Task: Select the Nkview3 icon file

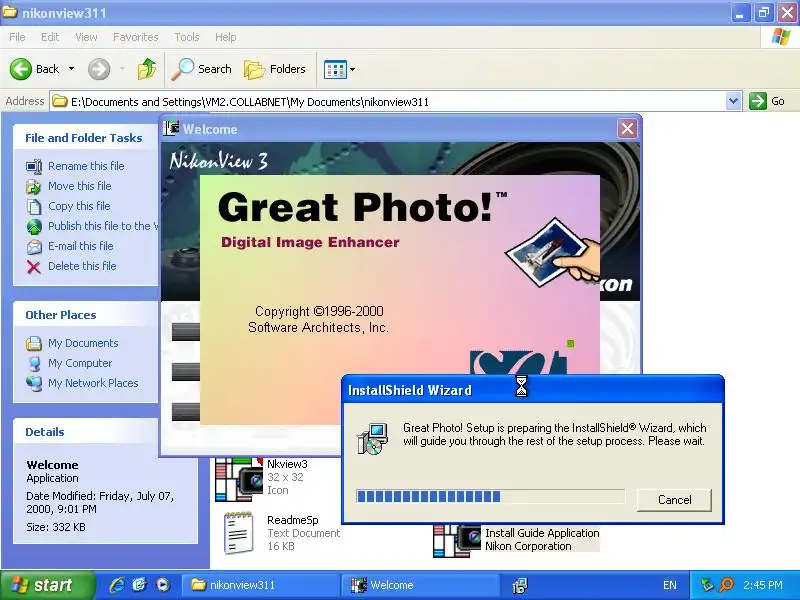Action: coord(239,480)
